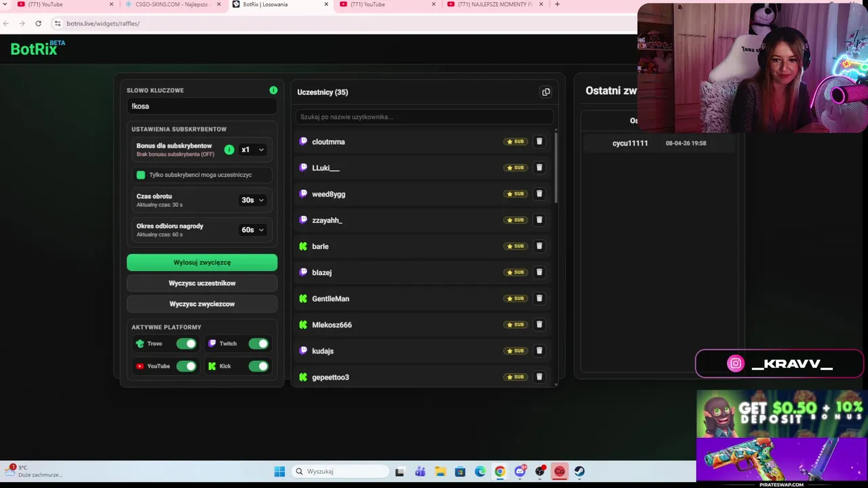
Task: Open Czas obrotu 30s dropdown
Action: [x=252, y=200]
